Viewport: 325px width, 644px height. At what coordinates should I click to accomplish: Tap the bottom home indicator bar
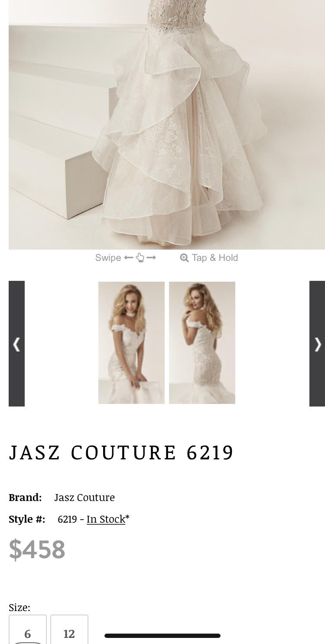[162, 636]
